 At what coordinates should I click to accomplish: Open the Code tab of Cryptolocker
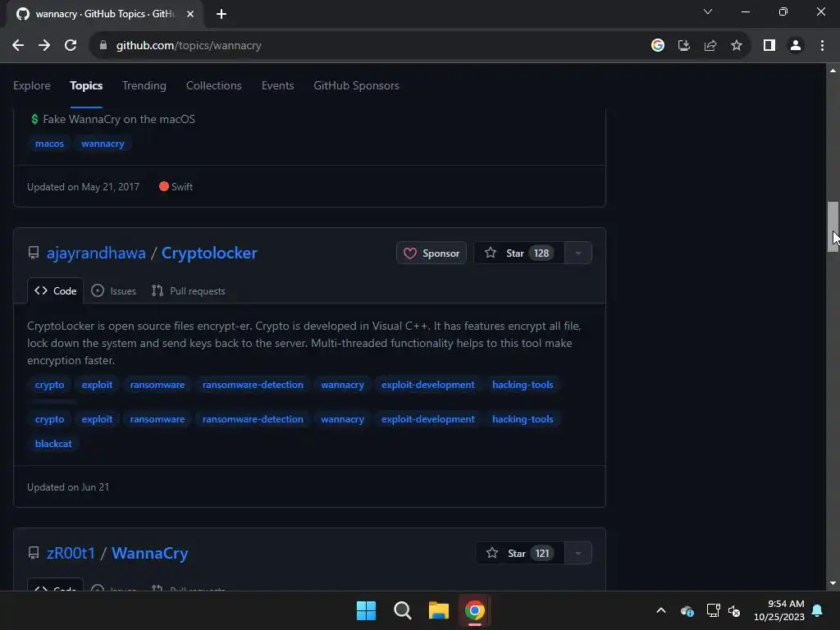click(55, 291)
